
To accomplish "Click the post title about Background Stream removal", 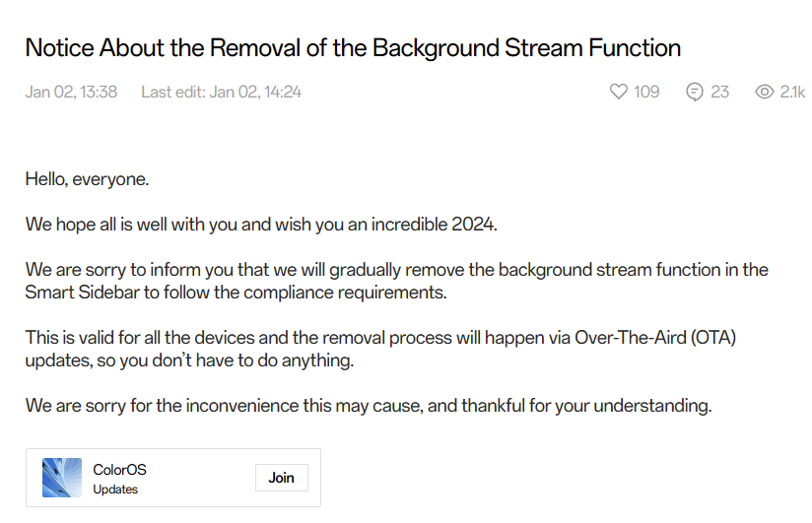I will (353, 47).
